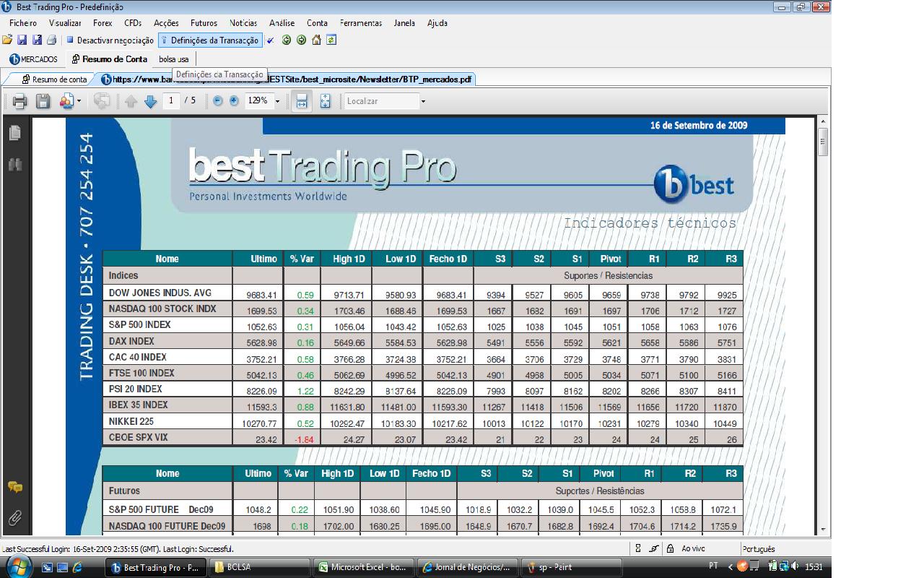The image size is (924, 578).
Task: Click the PSI 20 INDEX row name
Action: 136,389
